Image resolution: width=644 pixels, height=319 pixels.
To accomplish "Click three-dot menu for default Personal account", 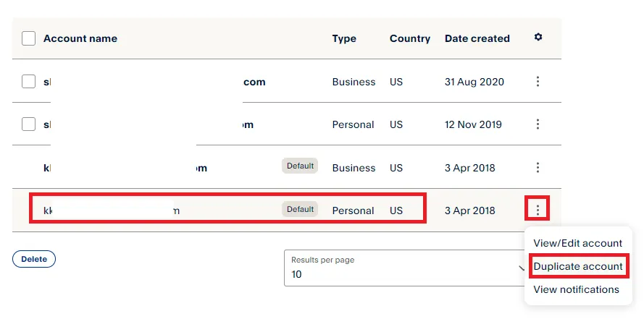I will coord(538,210).
